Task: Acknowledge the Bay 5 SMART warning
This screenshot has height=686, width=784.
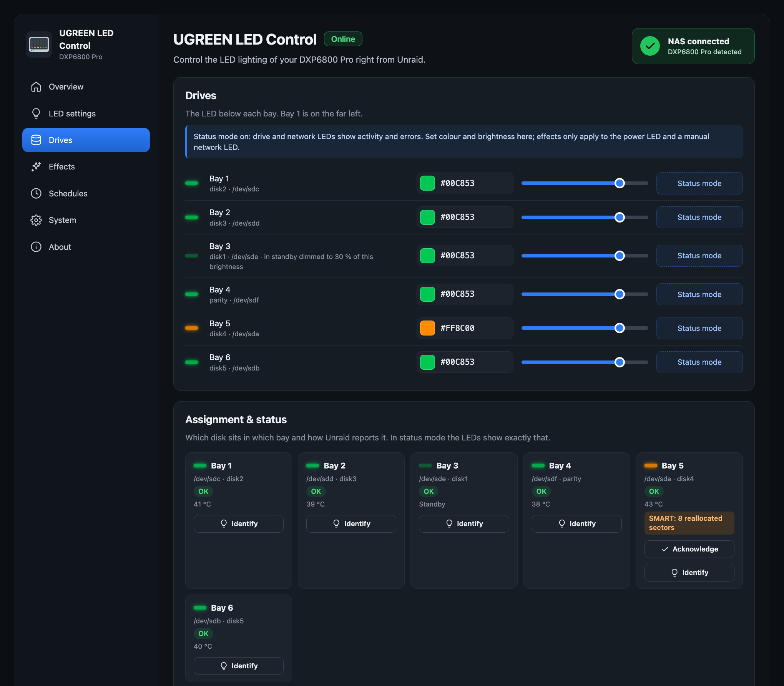Action: [x=689, y=549]
